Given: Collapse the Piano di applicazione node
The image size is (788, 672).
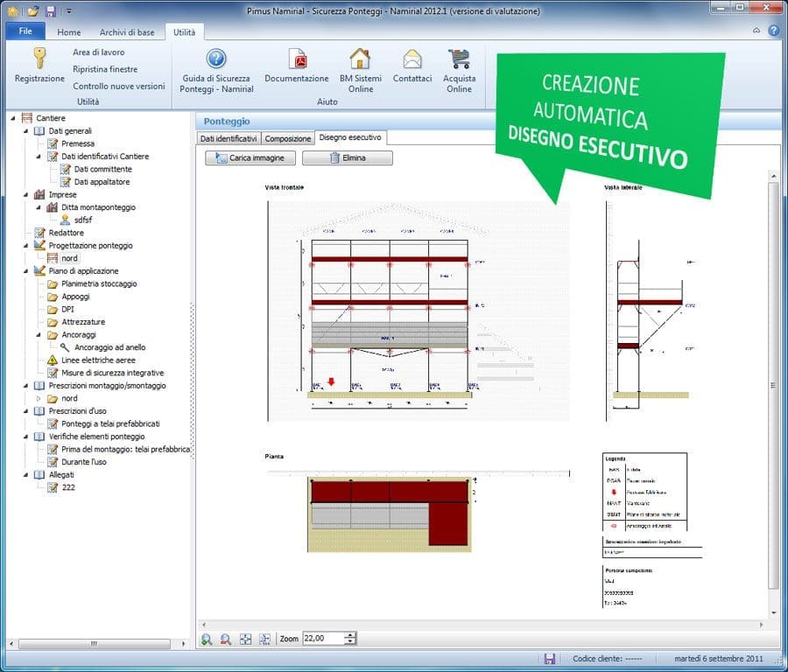Looking at the screenshot, I should click(x=25, y=271).
